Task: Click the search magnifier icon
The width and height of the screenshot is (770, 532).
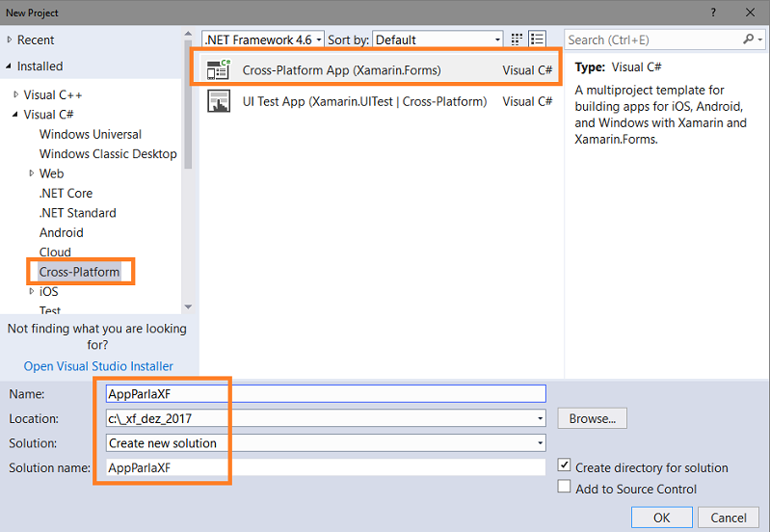Action: [x=749, y=40]
